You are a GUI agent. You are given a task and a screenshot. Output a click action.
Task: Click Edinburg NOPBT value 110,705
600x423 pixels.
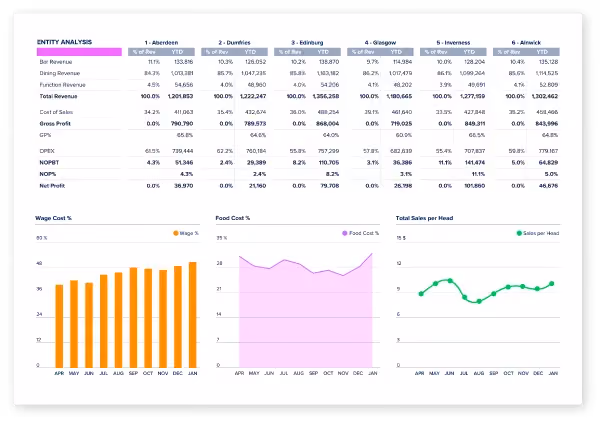point(329,163)
